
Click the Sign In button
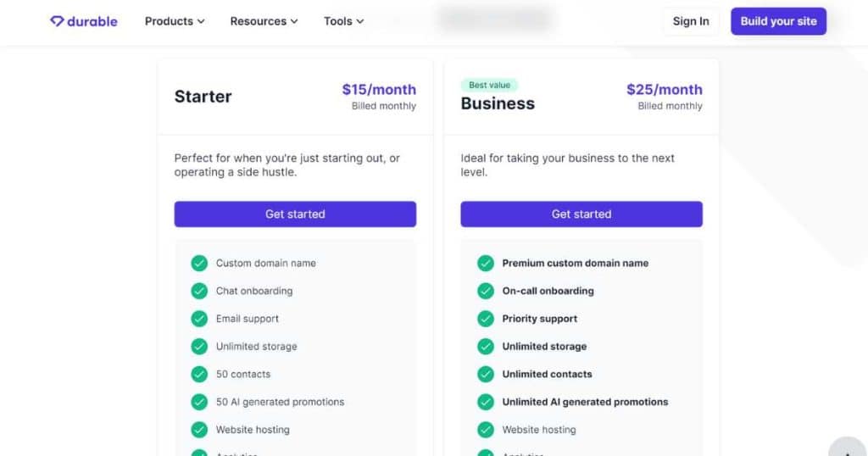click(x=691, y=21)
